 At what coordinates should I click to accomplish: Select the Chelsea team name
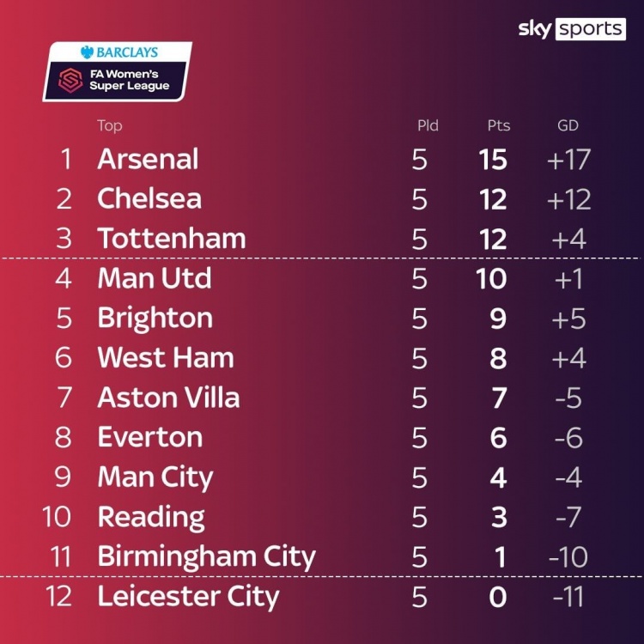(149, 198)
